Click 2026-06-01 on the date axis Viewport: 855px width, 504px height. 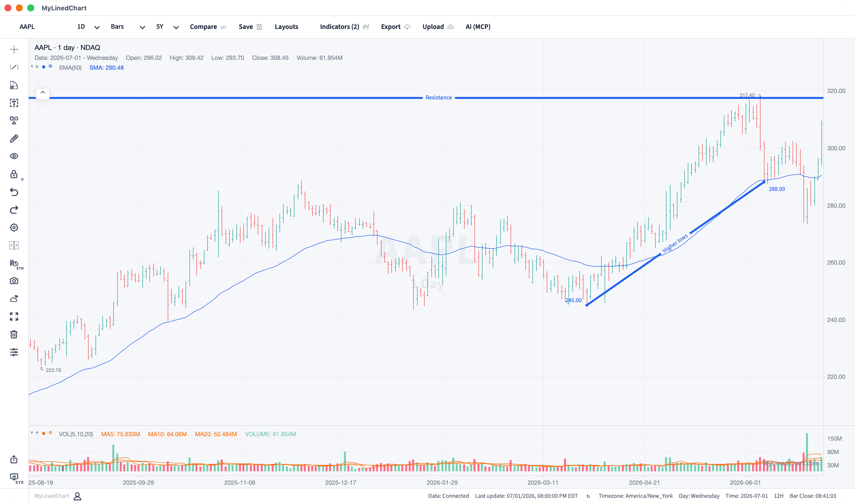[745, 482]
